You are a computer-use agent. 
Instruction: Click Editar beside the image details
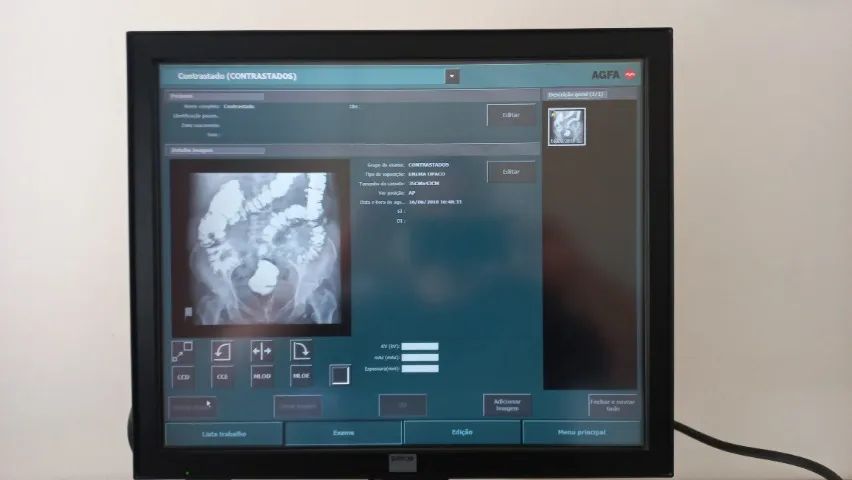point(511,172)
